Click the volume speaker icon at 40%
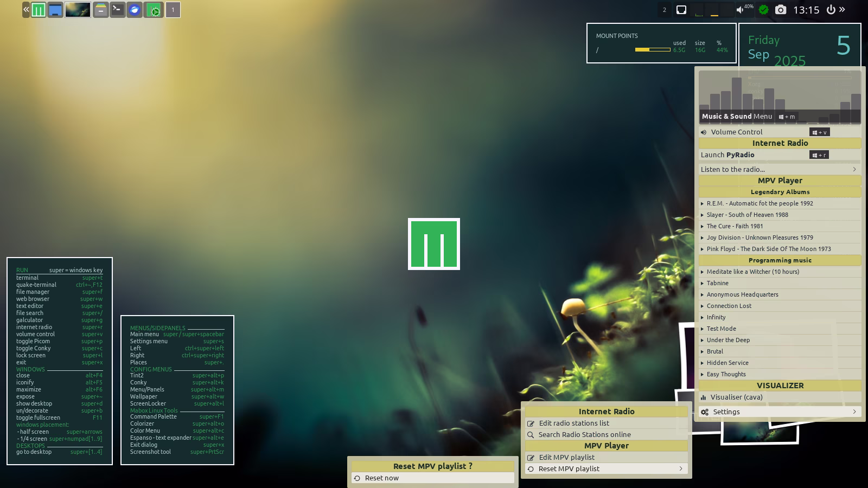The image size is (868, 488). pyautogui.click(x=740, y=10)
